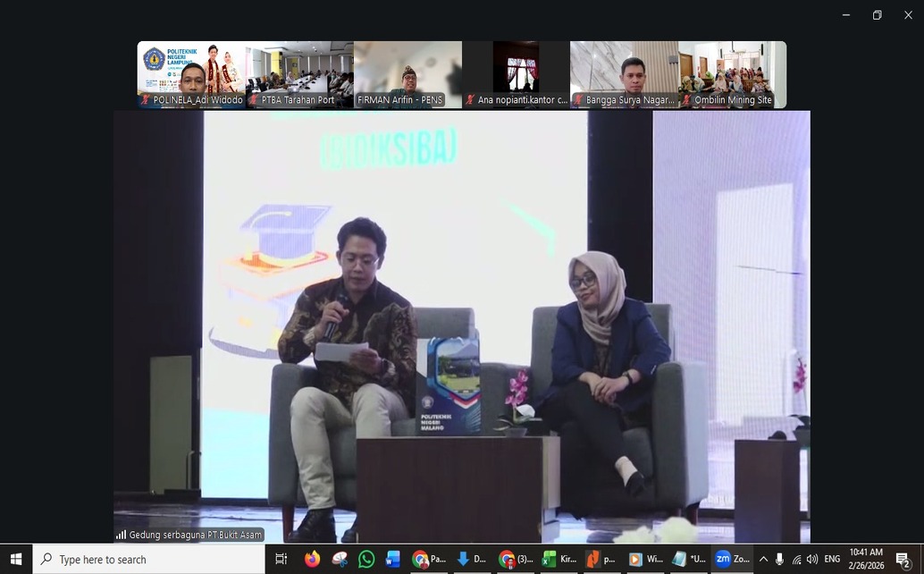Viewport: 924px width, 574px height.
Task: Click the microphone icon in system tray
Action: tap(779, 559)
